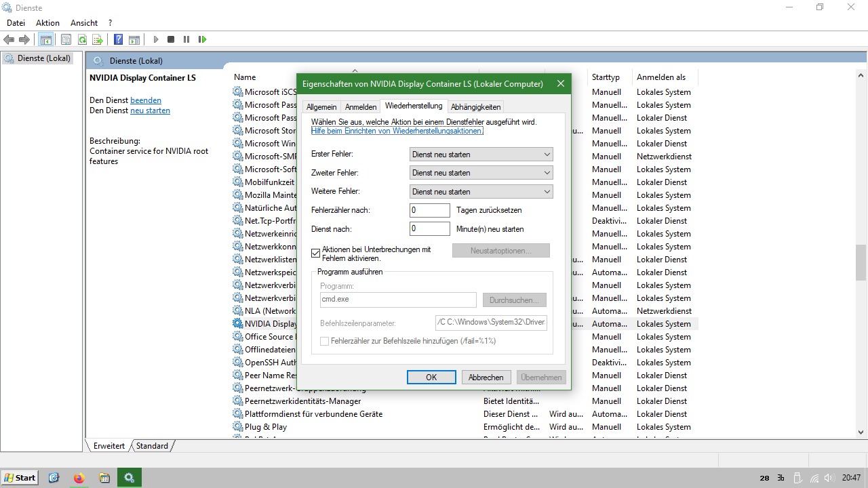Click the Back arrow in the toolbar
Screen dimensions: 868x488
tap(9, 40)
